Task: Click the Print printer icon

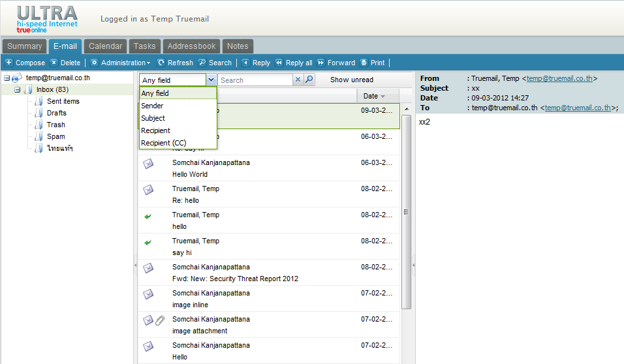Action: 364,63
